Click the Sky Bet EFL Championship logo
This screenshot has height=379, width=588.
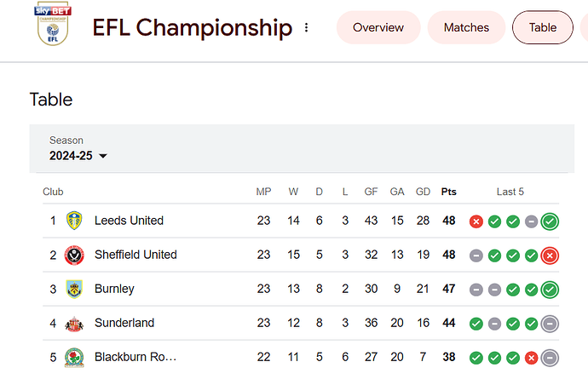(x=53, y=25)
